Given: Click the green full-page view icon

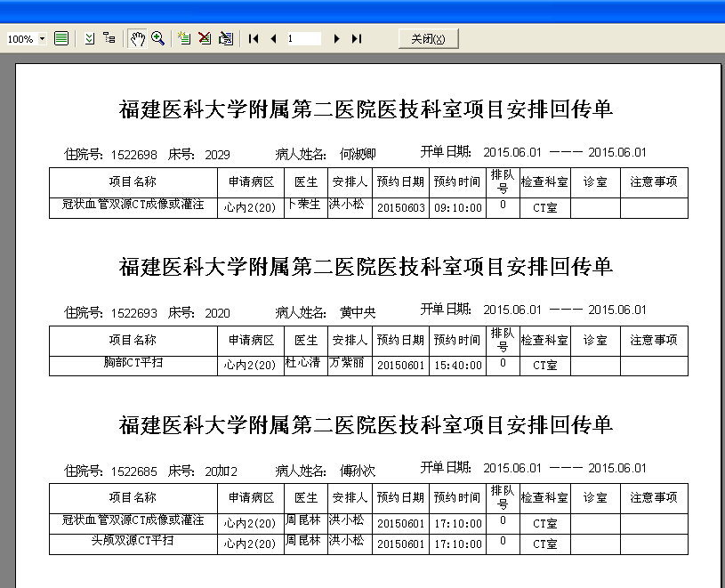Looking at the screenshot, I should coord(61,38).
